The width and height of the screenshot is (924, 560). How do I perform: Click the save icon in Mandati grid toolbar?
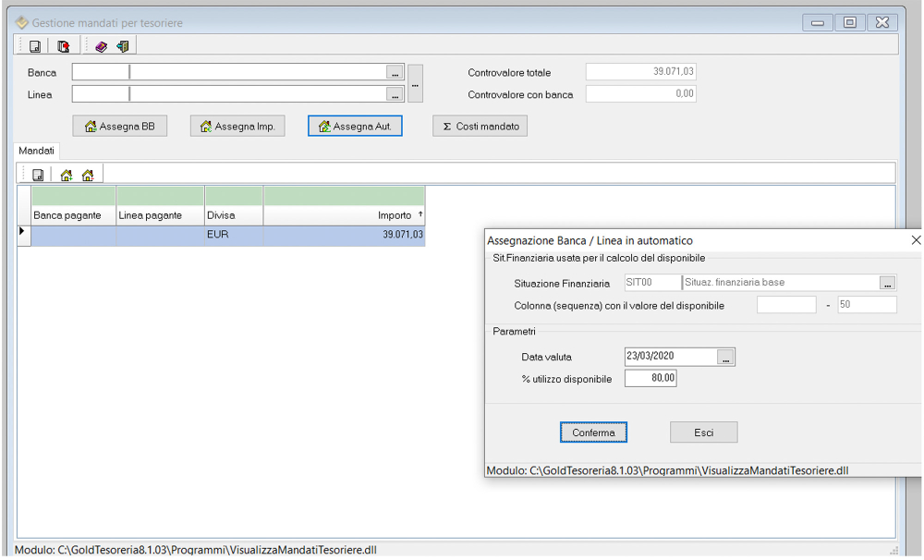click(38, 175)
